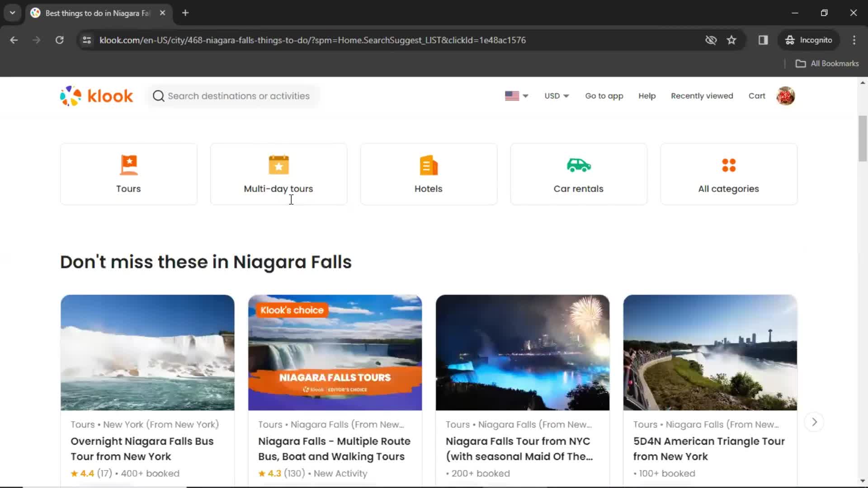Open the Go to app link
The width and height of the screenshot is (868, 488).
coord(604,96)
